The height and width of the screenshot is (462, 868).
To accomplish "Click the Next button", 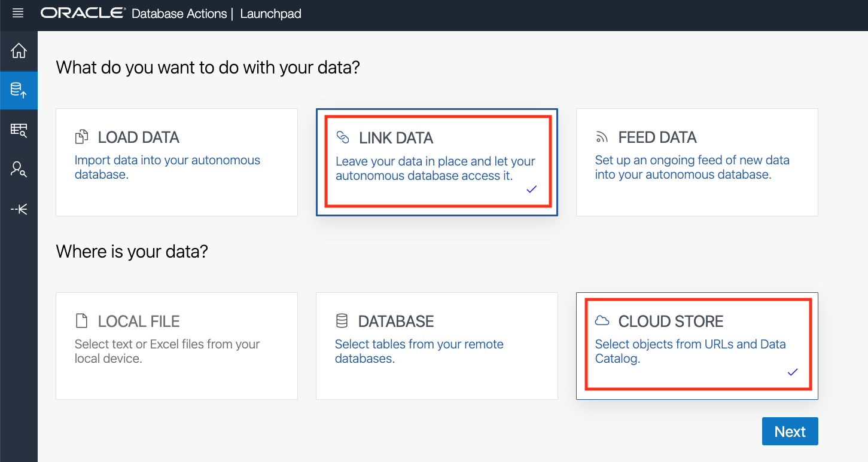I will [x=790, y=431].
